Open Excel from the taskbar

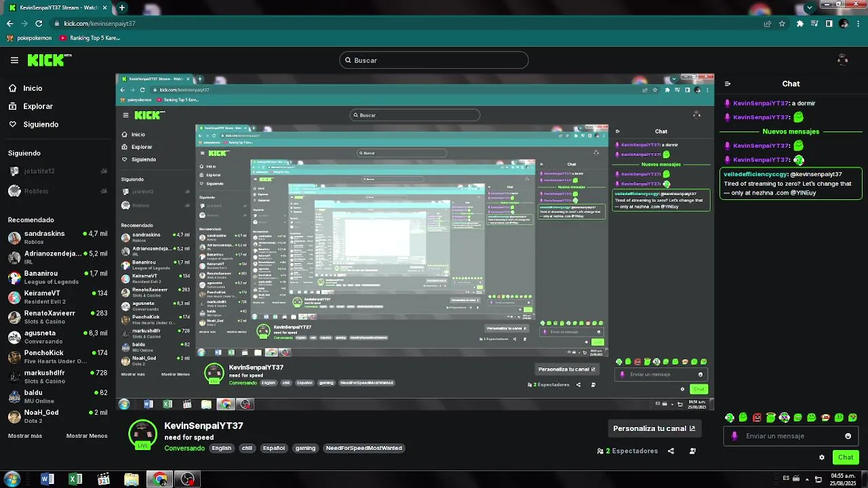(75, 479)
